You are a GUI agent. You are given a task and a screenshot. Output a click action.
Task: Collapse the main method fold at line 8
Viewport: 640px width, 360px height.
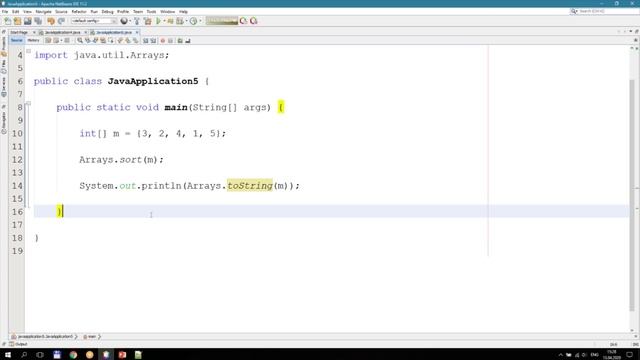28,104
